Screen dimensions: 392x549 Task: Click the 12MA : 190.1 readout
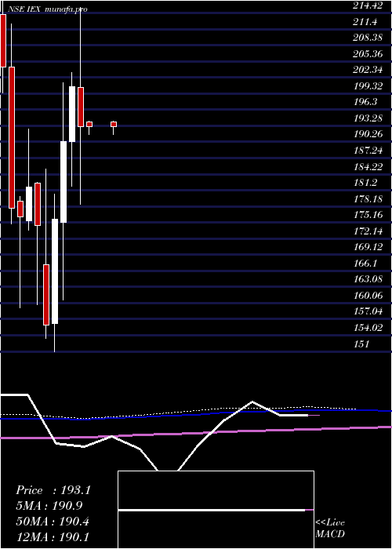(53, 536)
